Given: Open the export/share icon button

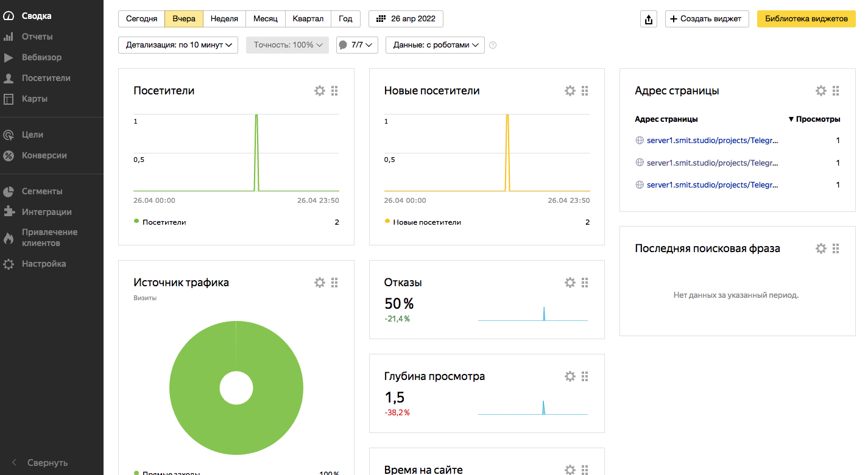Looking at the screenshot, I should click(649, 19).
